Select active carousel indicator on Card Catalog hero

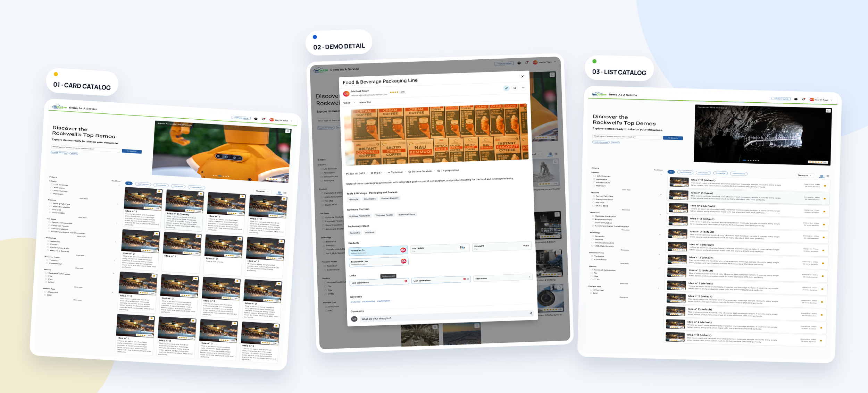click(219, 176)
